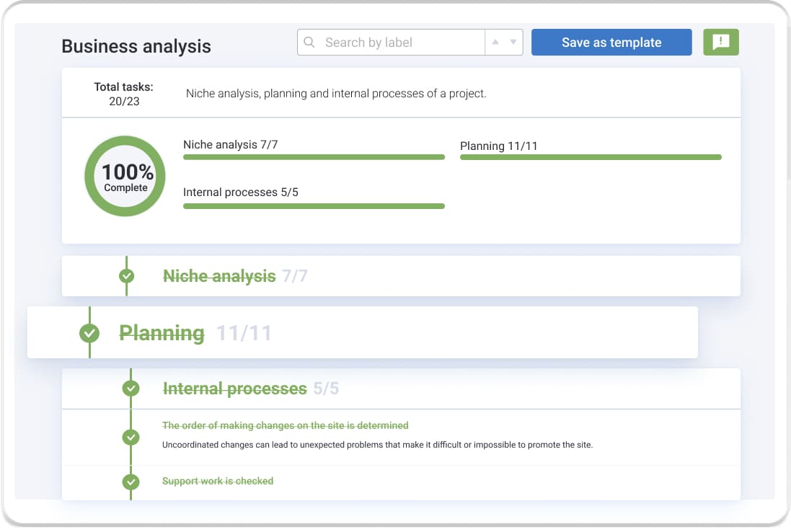
Task: Click the Planning 11/11 progress bar
Action: (591, 157)
